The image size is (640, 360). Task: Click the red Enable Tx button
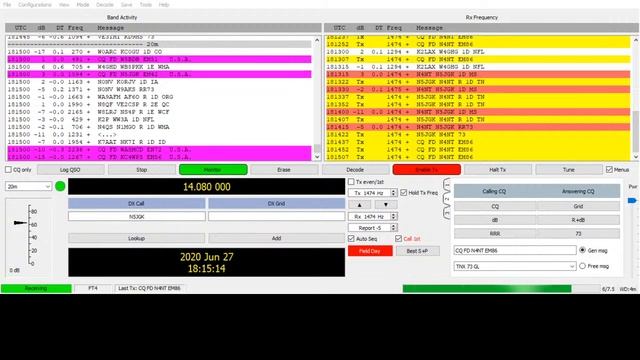coord(427,169)
